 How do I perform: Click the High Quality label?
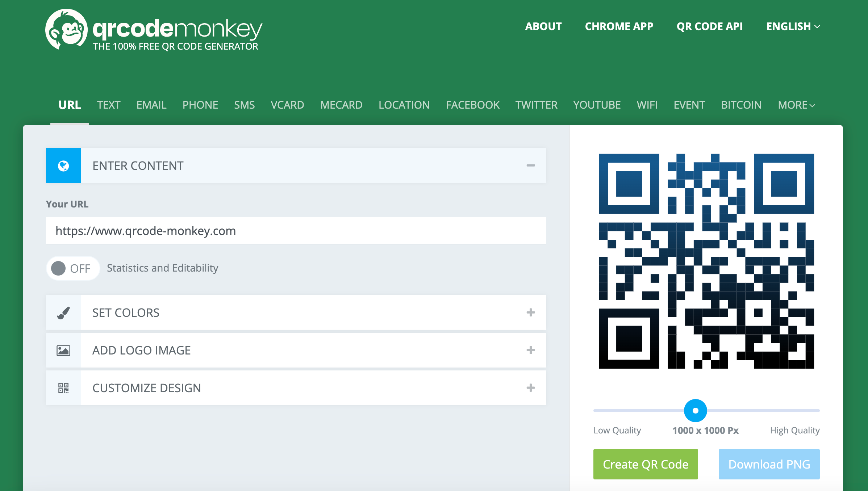(x=795, y=431)
